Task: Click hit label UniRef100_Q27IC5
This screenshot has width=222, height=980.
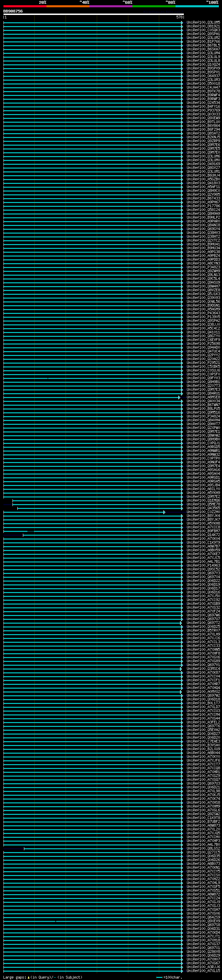Action: coord(203,852)
